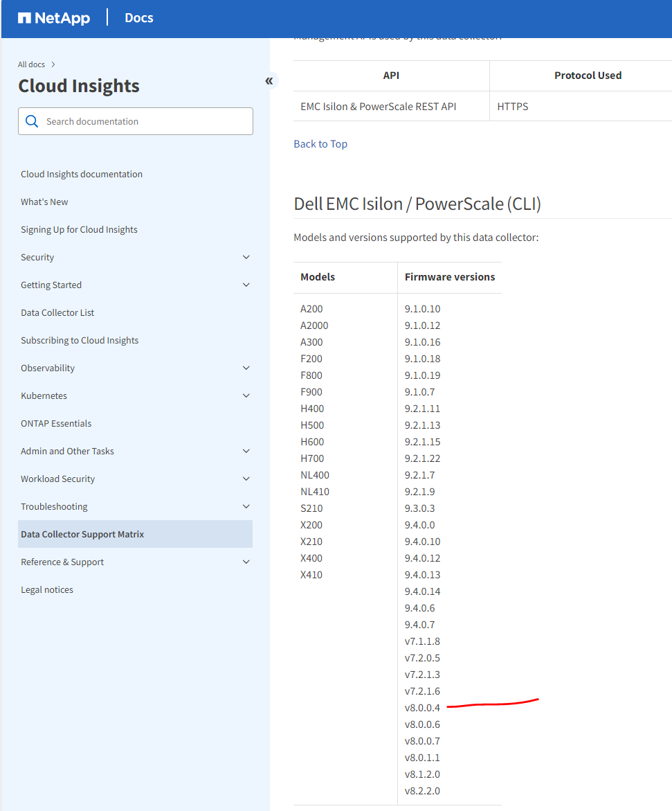
Task: Click the NetApp logo icon
Action: click(x=24, y=18)
